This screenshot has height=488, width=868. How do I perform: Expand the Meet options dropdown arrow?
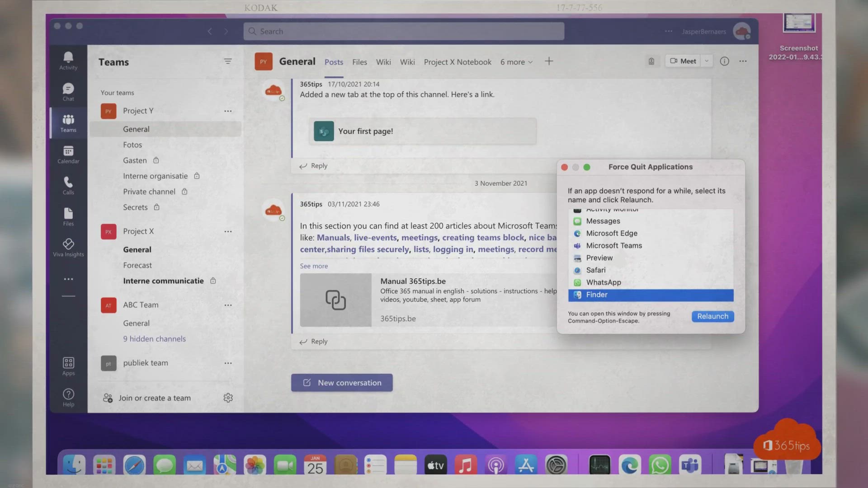[707, 61]
